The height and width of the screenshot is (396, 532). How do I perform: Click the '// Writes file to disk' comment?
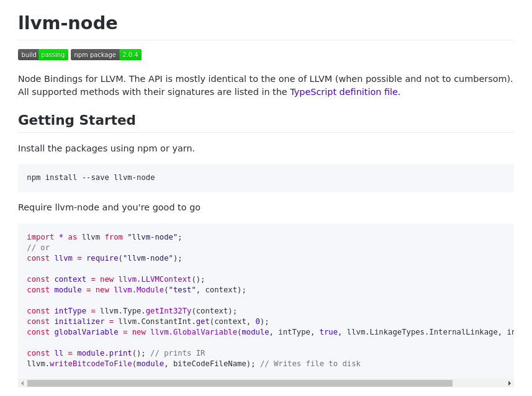310,364
